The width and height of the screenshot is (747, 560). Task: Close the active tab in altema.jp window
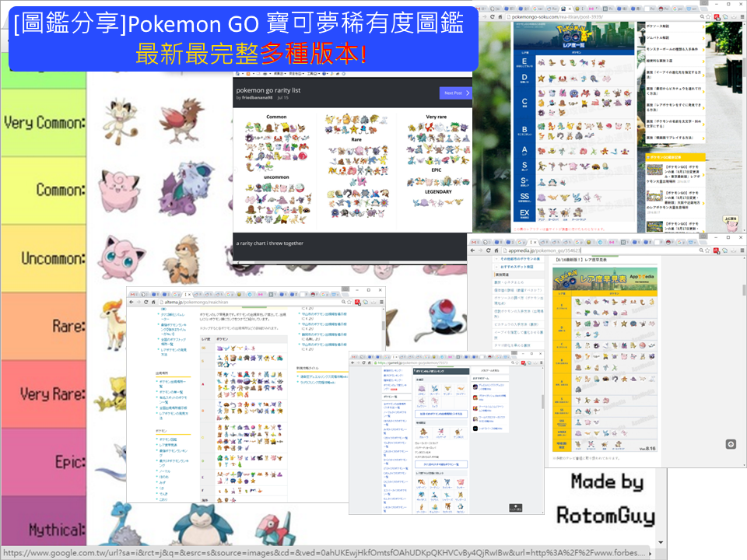click(189, 295)
